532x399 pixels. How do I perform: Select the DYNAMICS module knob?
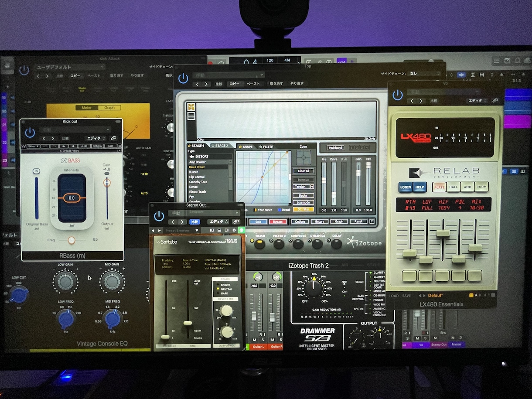[317, 244]
